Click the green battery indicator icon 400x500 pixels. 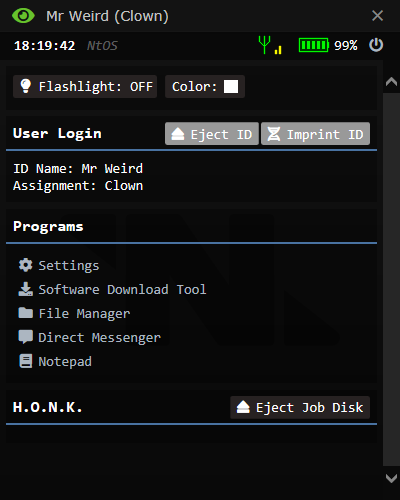click(314, 45)
